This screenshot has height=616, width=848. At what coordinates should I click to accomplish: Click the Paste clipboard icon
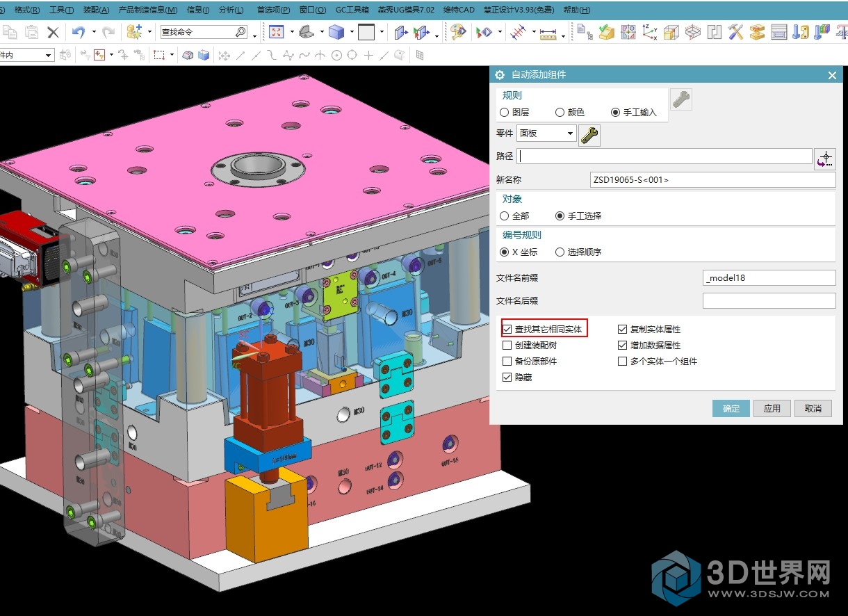coord(31,32)
